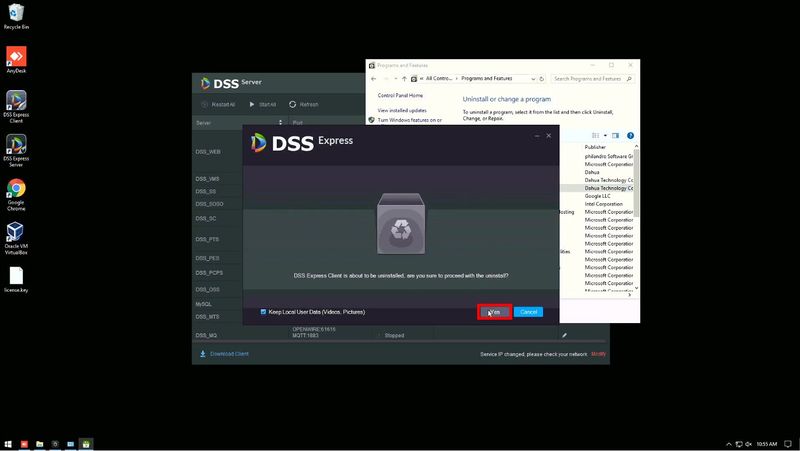Viewport: 800px width, 451px height.
Task: Open the address bar history dropdown
Action: (533, 79)
